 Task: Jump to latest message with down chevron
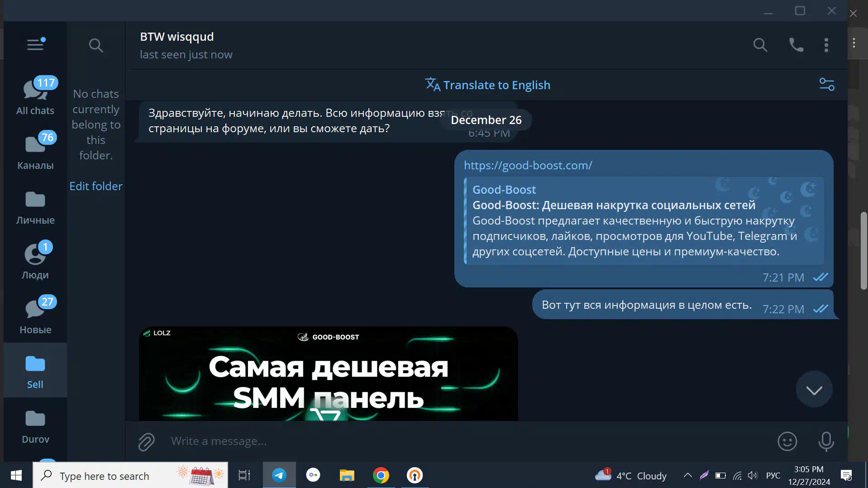pos(814,390)
